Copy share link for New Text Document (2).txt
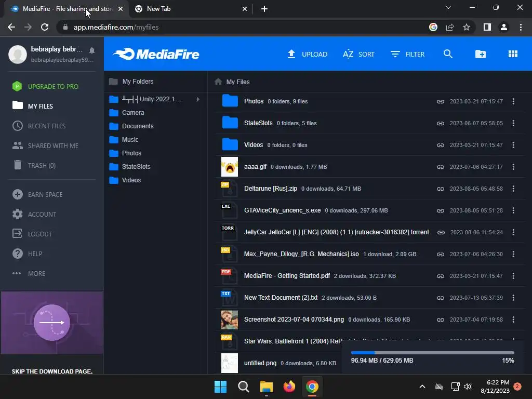 click(x=441, y=298)
